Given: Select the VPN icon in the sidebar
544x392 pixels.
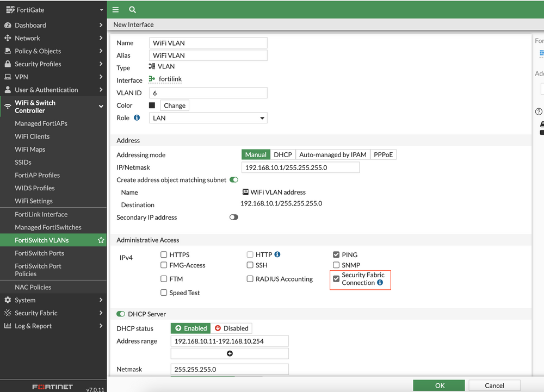Looking at the screenshot, I should 7,77.
